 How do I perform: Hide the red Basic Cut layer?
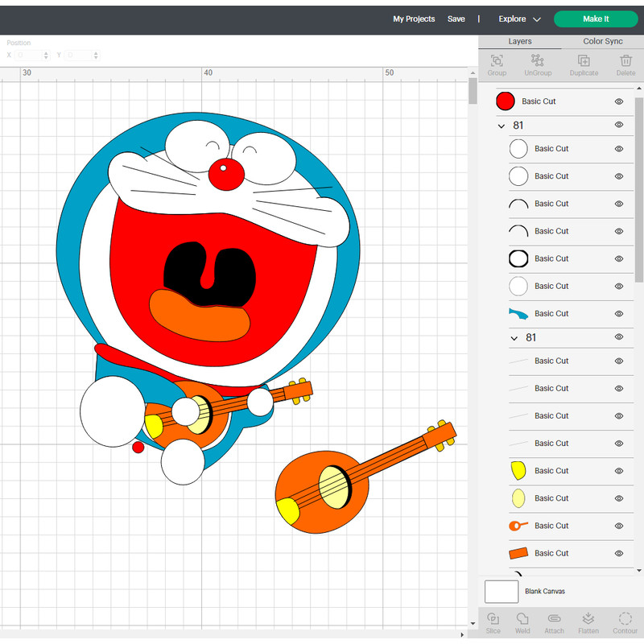pos(617,101)
